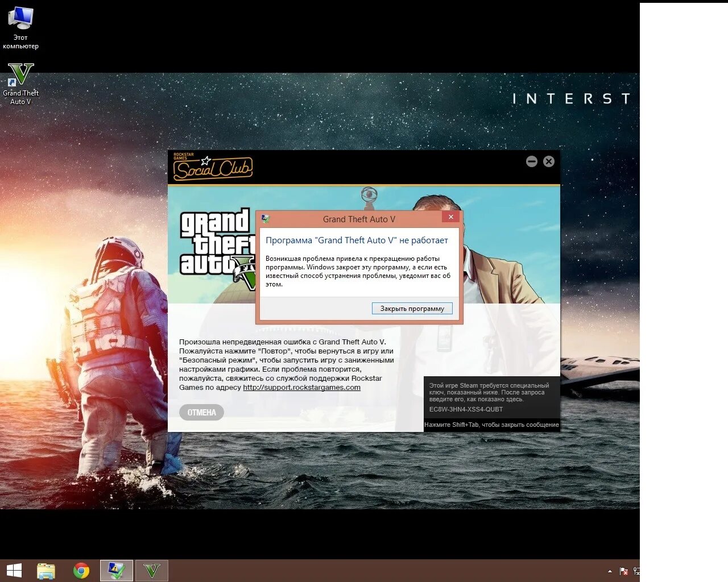Launch Google Chrome from the taskbar
This screenshot has width=728, height=582.
coord(81,571)
